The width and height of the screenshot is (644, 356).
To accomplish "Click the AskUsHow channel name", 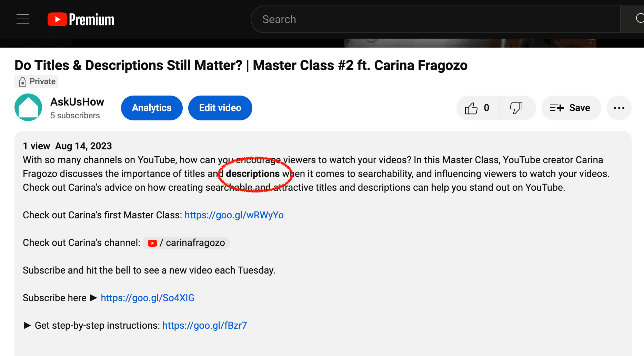I will pos(77,102).
